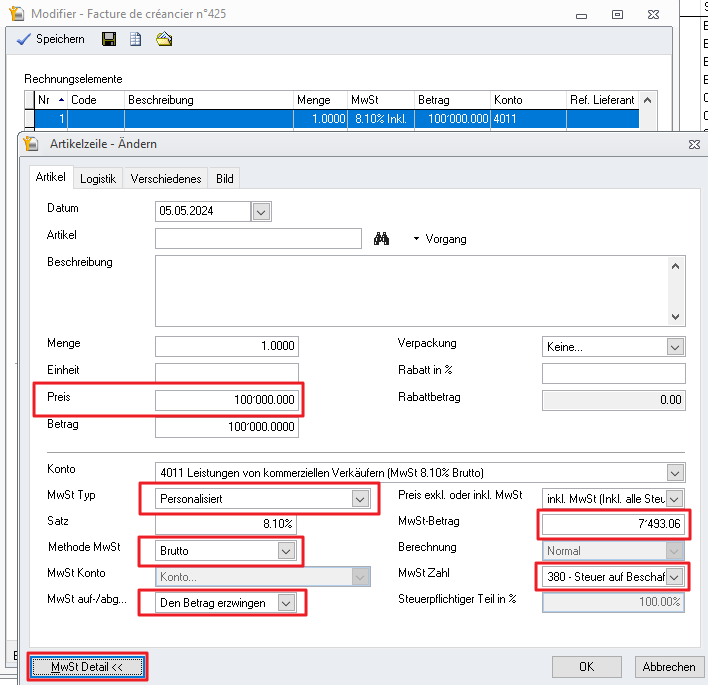Viewport: 708px width, 685px height.
Task: Click the OK button
Action: [x=587, y=667]
